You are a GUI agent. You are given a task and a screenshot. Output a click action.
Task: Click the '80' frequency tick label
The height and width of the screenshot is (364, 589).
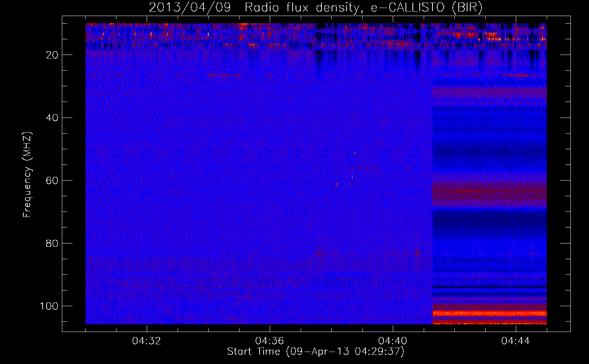click(52, 243)
